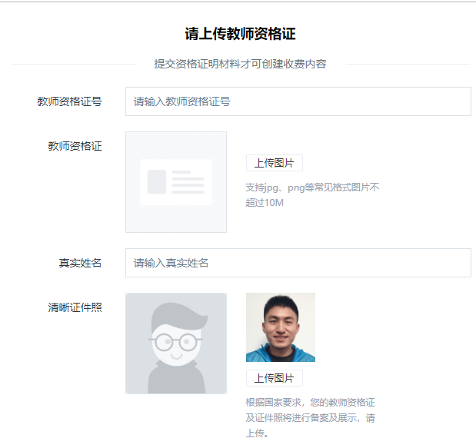
Task: Click 上传图片 button under the sample ID photo
Action: [274, 378]
